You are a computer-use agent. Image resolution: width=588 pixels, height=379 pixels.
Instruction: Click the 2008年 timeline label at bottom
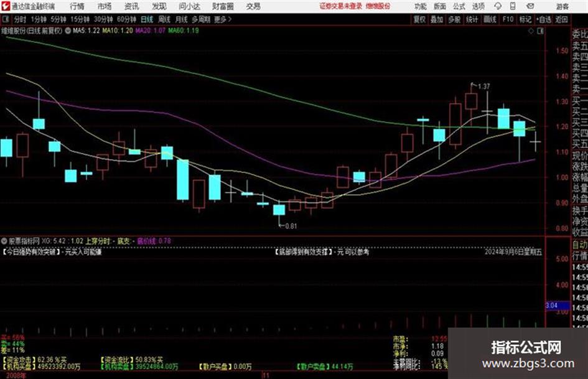(x=16, y=375)
